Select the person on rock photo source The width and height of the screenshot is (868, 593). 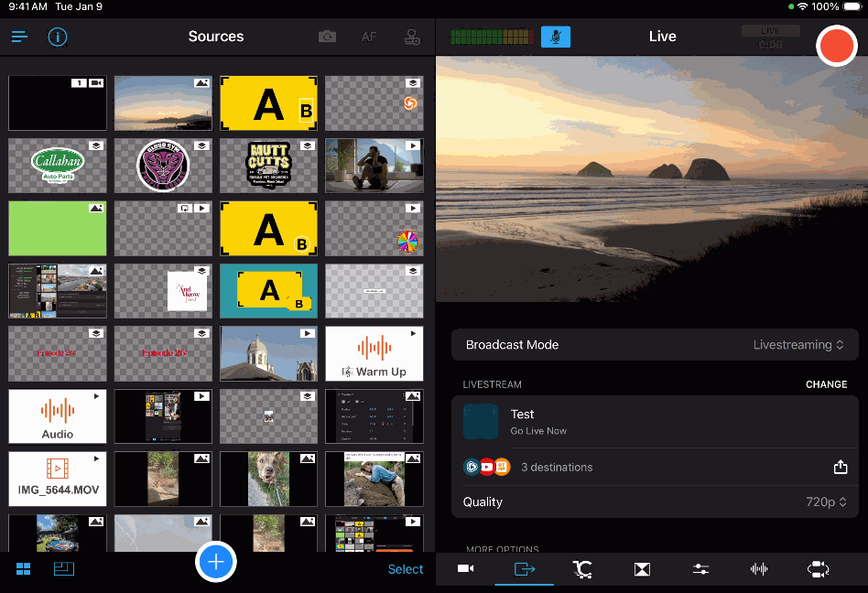pyautogui.click(x=374, y=479)
